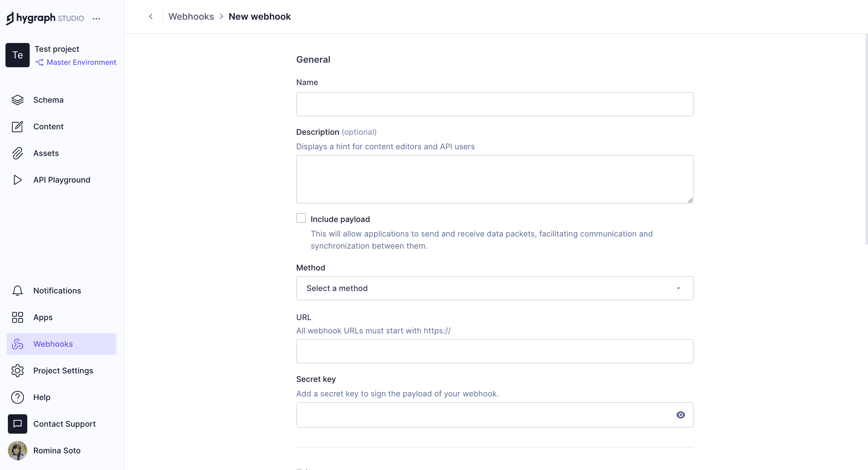Open the three-dot menu next to Hygraph Studio
868x470 pixels.
click(97, 18)
